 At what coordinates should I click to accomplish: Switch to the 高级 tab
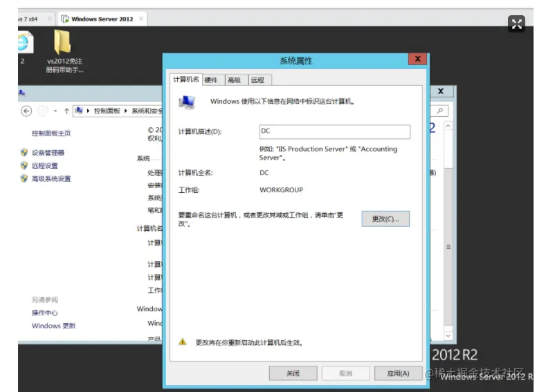coord(235,80)
